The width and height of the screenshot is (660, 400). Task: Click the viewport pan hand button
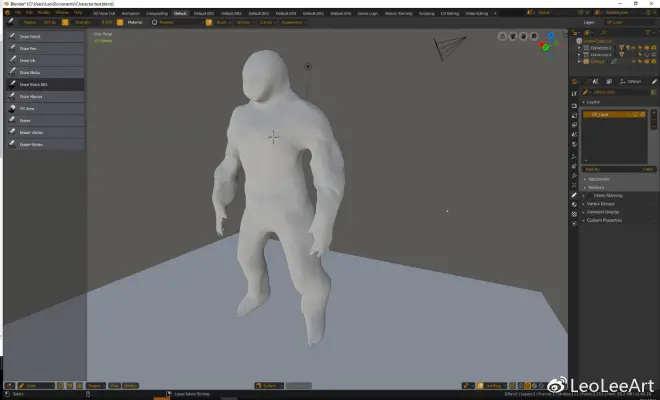523,37
